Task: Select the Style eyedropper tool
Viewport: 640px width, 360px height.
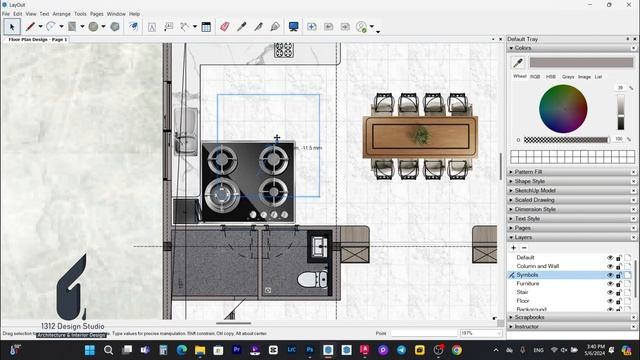Action: 242,27
